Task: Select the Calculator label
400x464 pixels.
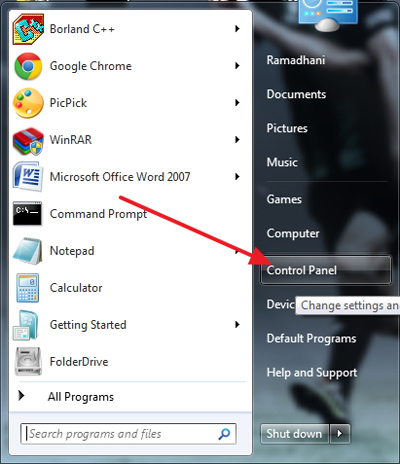Action: tap(76, 288)
